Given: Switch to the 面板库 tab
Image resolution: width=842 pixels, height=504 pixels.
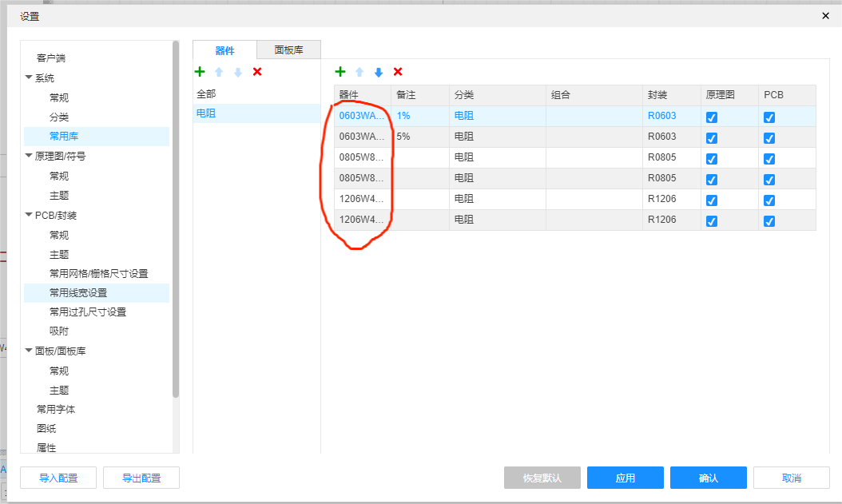Looking at the screenshot, I should coord(288,50).
